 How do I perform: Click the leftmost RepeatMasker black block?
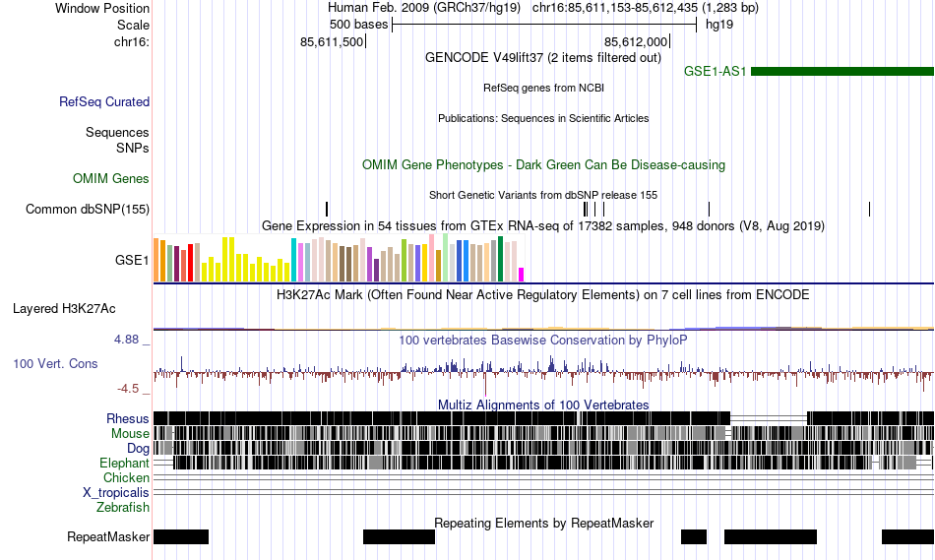181,536
